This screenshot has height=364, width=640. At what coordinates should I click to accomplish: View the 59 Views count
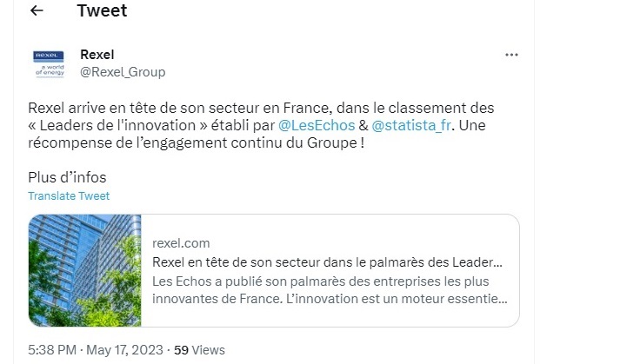(199, 351)
